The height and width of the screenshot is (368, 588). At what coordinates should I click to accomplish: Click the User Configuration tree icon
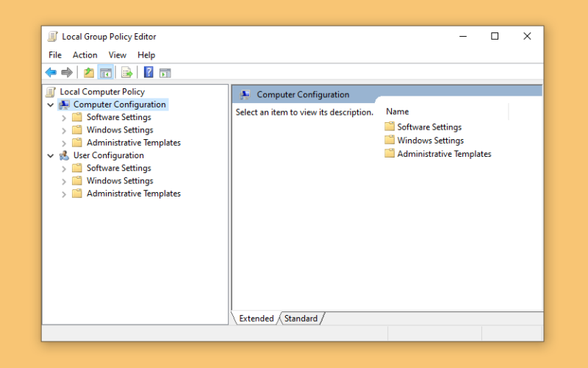pos(64,155)
